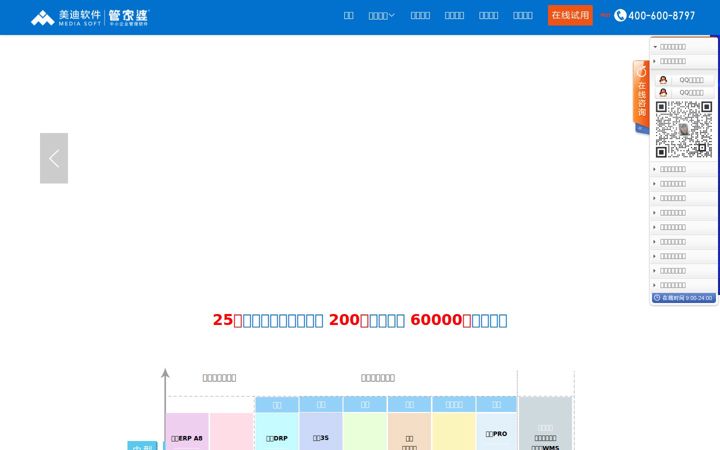This screenshot has height=450, width=720.
Task: Click the clock icon in the online-time bar
Action: pyautogui.click(x=657, y=298)
